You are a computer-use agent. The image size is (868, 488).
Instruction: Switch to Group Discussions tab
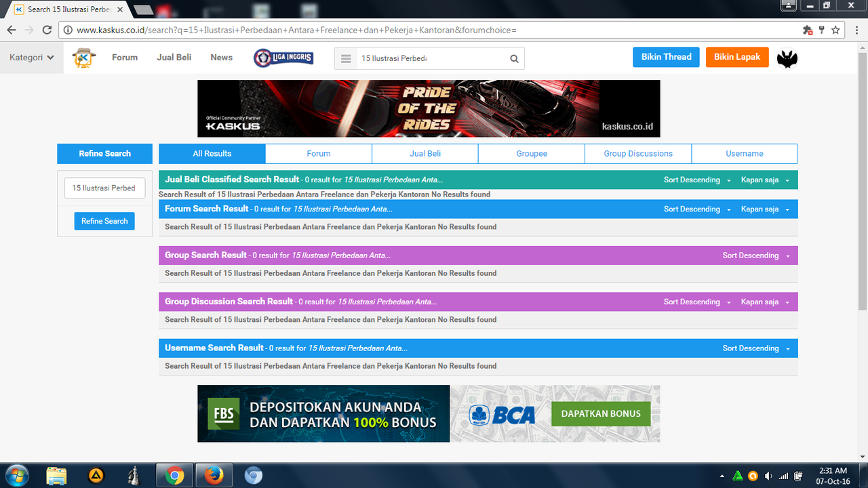pos(638,154)
